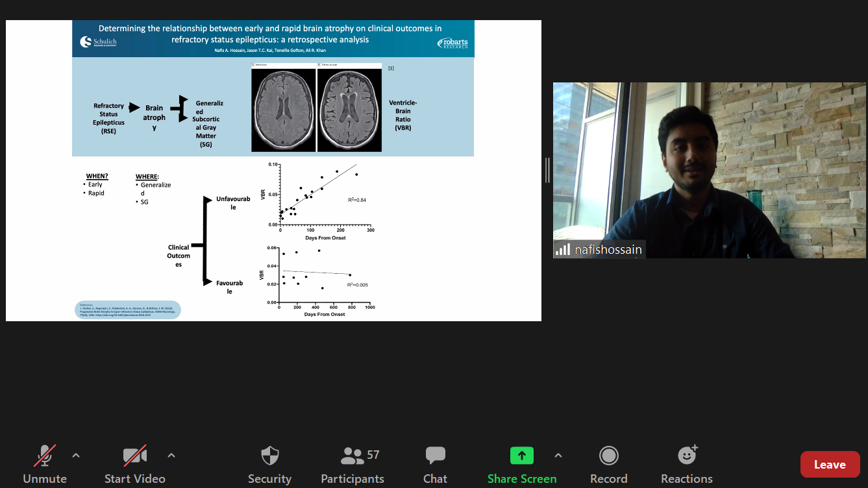Click the Schulich logo on slide
Viewport: 868px width, 488px height.
(x=98, y=43)
